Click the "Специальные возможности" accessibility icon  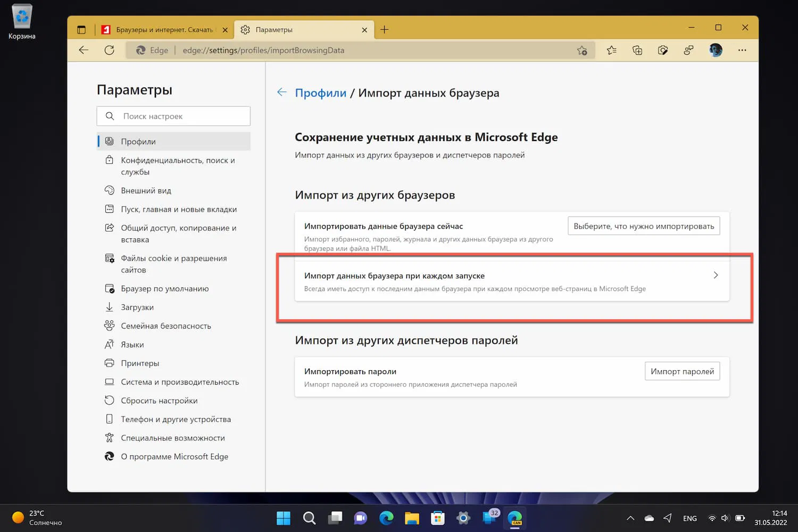pyautogui.click(x=109, y=437)
